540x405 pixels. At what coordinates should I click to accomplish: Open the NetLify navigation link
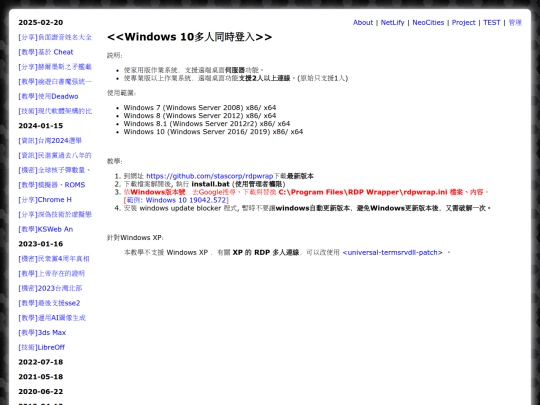click(x=392, y=22)
